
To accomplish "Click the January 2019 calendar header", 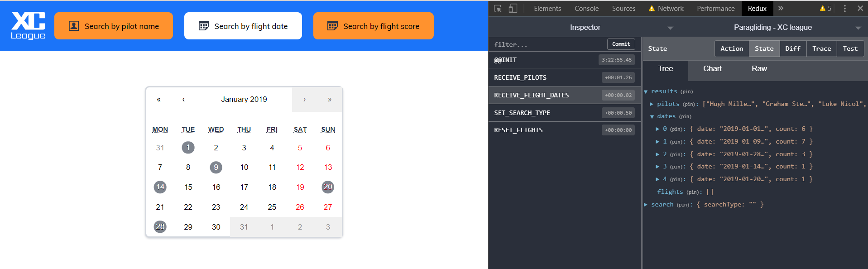I will (x=244, y=99).
